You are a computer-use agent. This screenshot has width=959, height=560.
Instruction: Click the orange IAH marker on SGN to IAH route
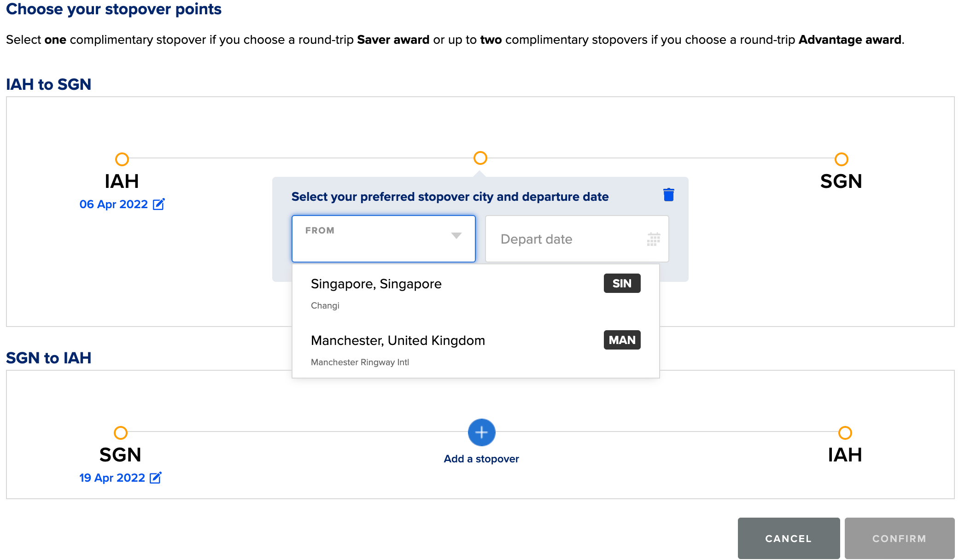[x=845, y=432]
